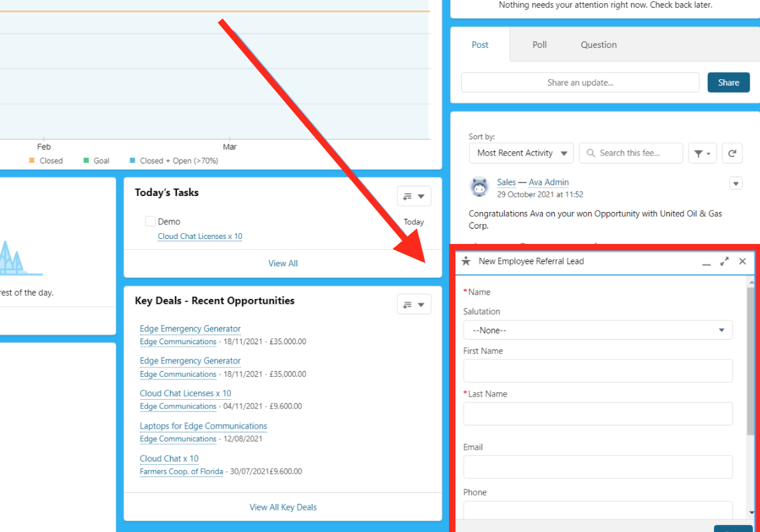The height and width of the screenshot is (532, 760).
Task: Open the Most Recent Activity sort dropdown
Action: pos(521,153)
